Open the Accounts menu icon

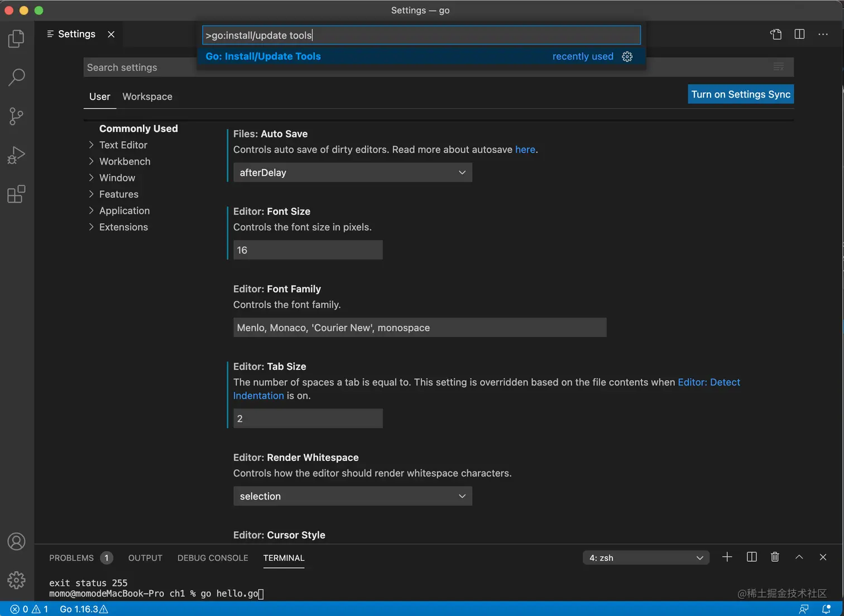(x=16, y=541)
